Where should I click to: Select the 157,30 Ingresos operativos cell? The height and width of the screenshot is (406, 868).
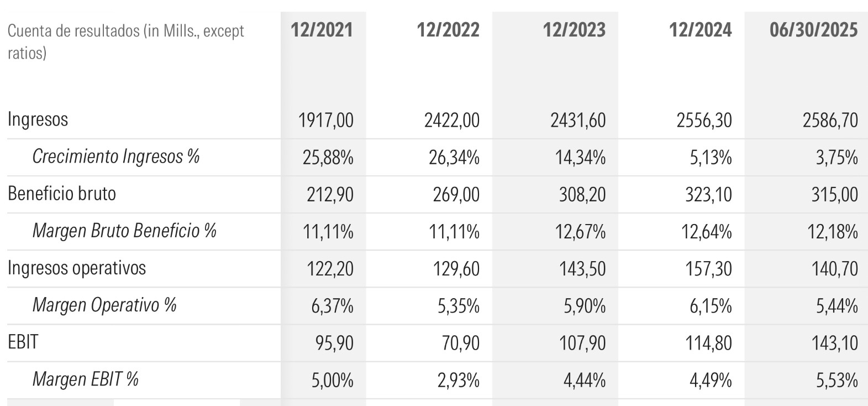coord(708,269)
